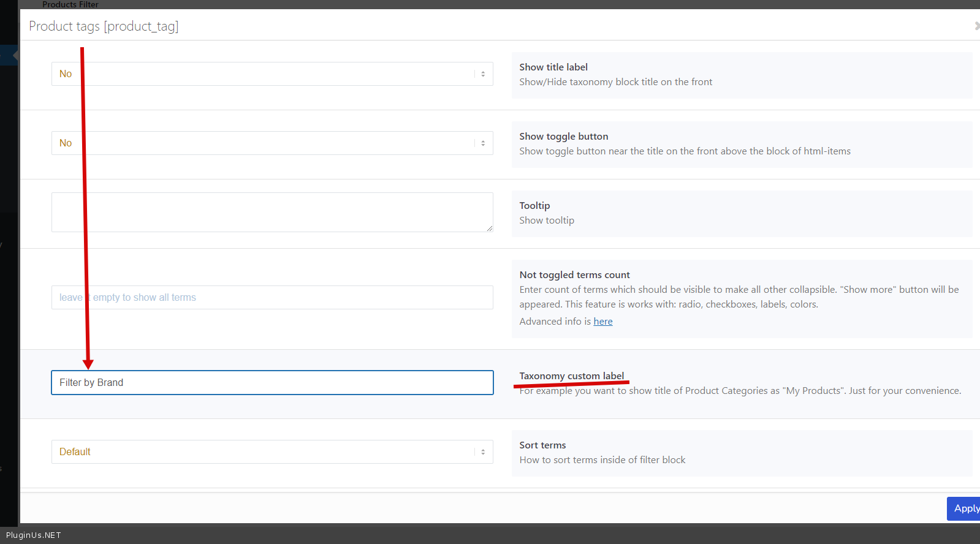
Task: Click inside the Tooltip text area
Action: [272, 212]
